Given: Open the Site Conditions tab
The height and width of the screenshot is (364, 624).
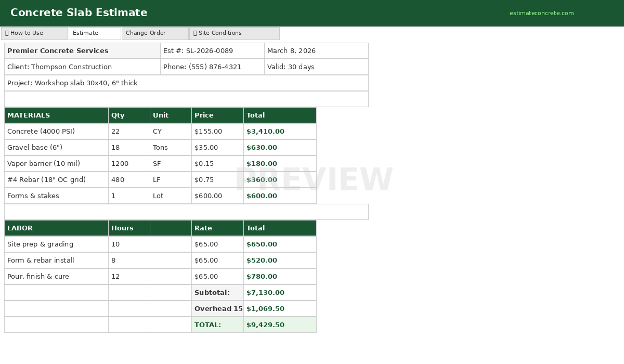Looking at the screenshot, I should (x=234, y=33).
